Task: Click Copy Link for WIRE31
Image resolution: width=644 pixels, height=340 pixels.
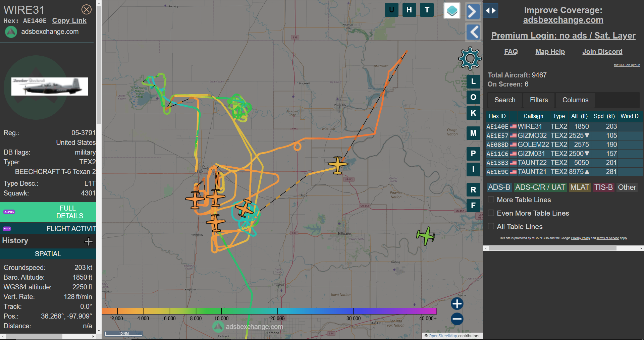Action: (69, 20)
